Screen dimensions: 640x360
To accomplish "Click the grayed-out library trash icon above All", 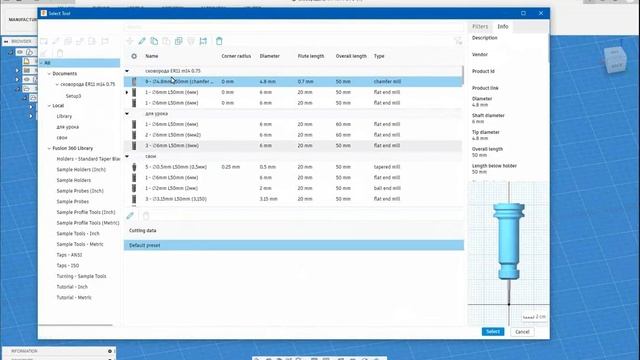I will point(60,53).
